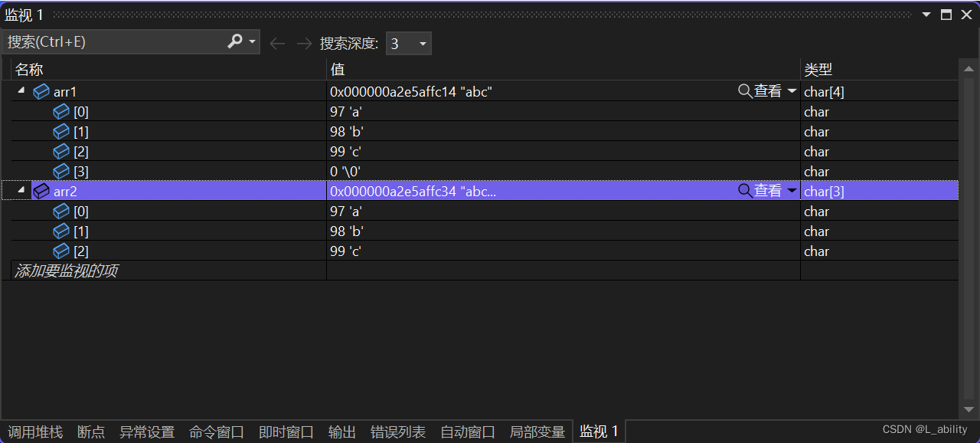Click the forward navigation arrow
Screen dimensions: 980x443
click(x=303, y=43)
